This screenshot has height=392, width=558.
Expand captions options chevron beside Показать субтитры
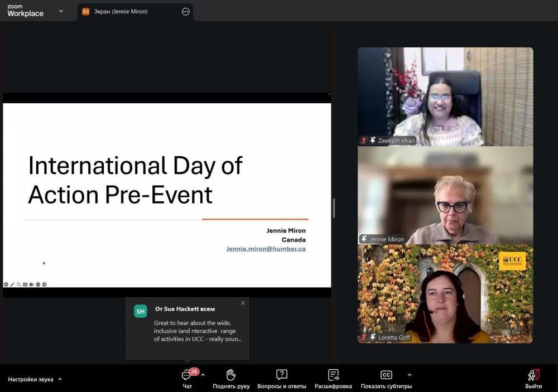[410, 375]
